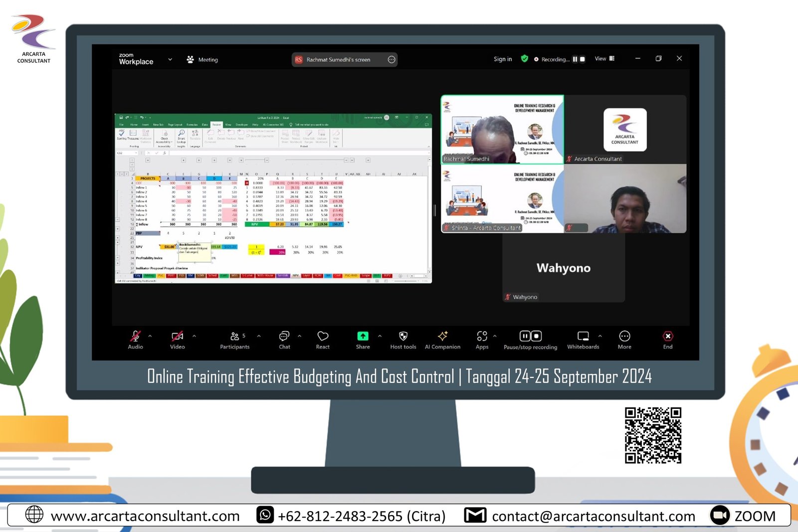
Task: Unmute the microphone with Audio button
Action: [135, 339]
